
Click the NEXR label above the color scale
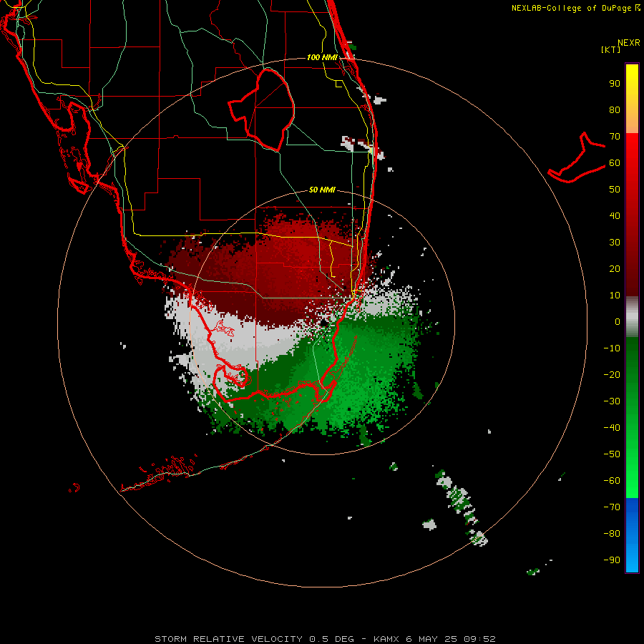coord(629,43)
